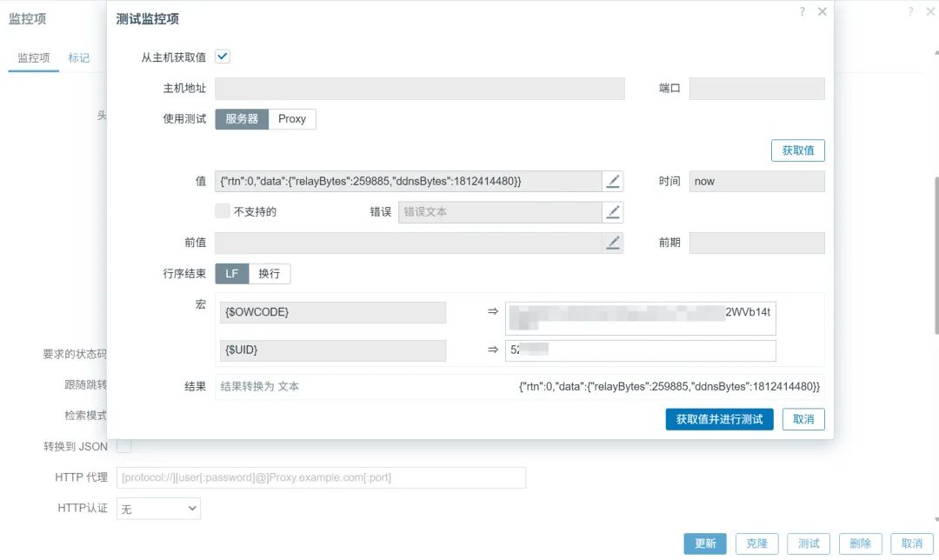939x560 pixels.
Task: Open the help question mark in the dialog
Action: 802,12
